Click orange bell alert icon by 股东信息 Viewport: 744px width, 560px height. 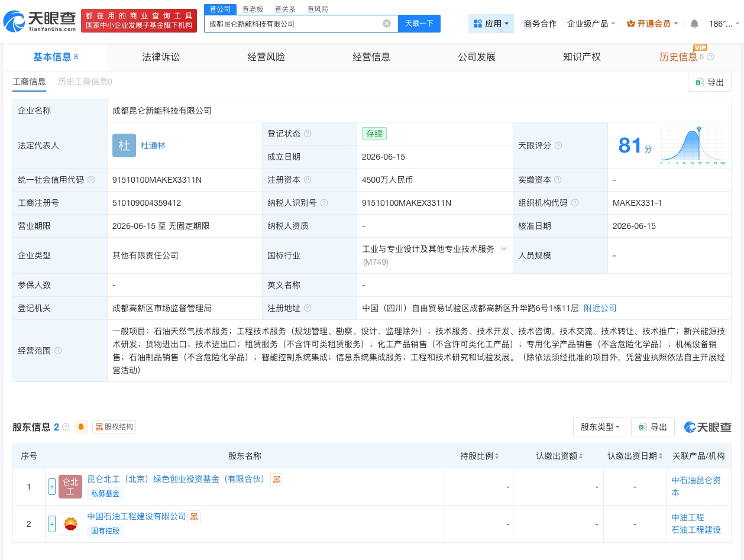pyautogui.click(x=81, y=427)
